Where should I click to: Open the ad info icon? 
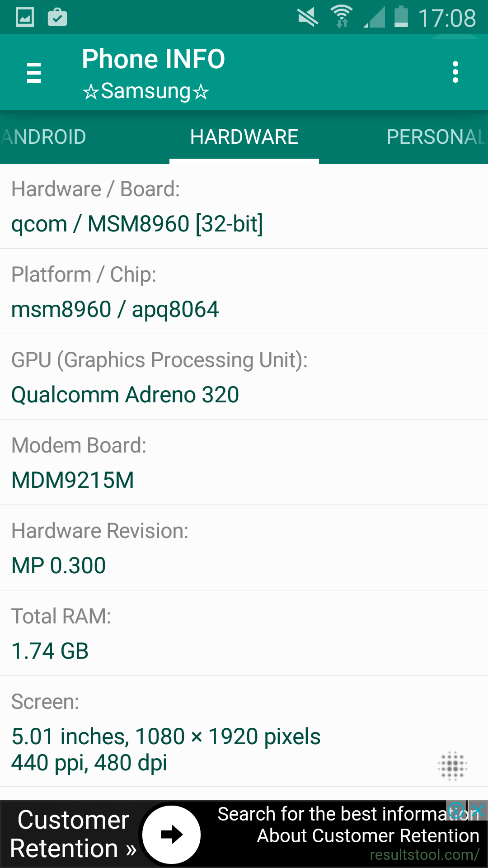pos(456,809)
